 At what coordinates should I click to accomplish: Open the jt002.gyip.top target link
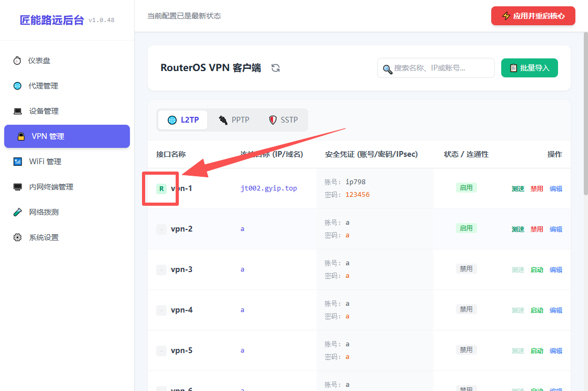tap(269, 188)
